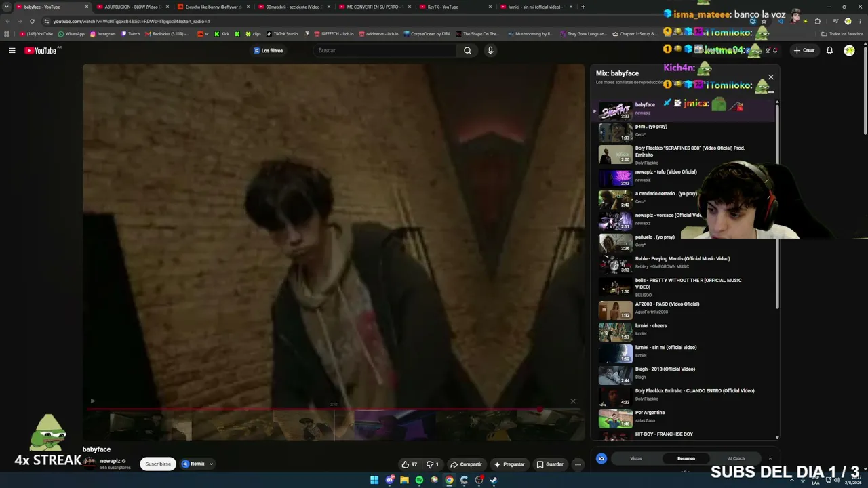This screenshot has height=488, width=868.
Task: Click the Crear button
Action: pos(804,50)
